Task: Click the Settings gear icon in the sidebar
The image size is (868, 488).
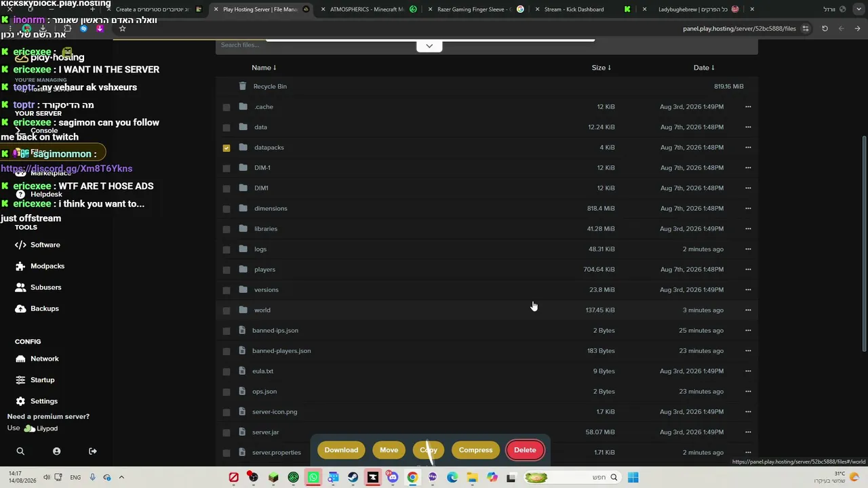Action: (20, 401)
